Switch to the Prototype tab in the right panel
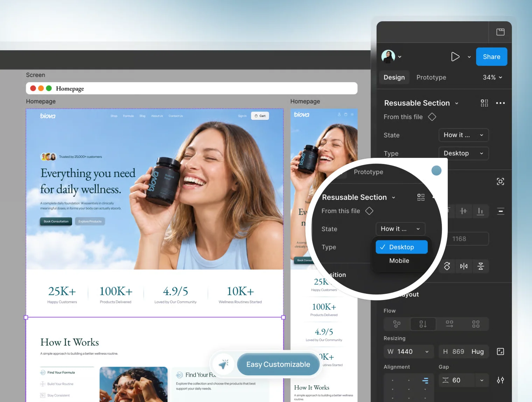532x402 pixels. tap(431, 77)
